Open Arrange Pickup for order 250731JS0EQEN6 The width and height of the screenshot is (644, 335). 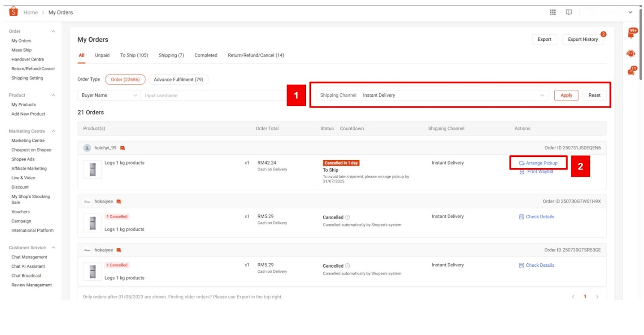(x=540, y=163)
